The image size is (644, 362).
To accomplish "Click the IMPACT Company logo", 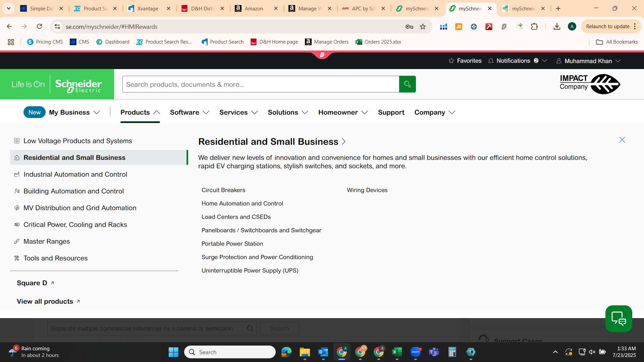I will [590, 84].
